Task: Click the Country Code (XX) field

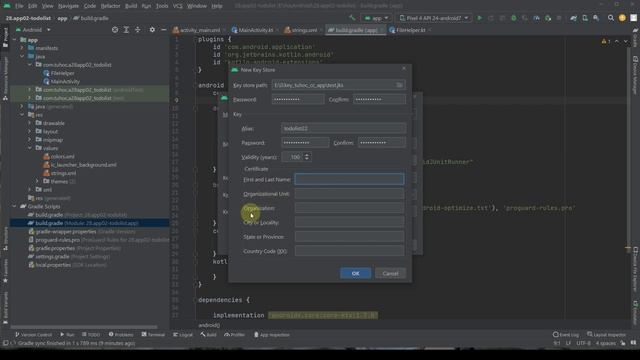Action: click(x=349, y=251)
